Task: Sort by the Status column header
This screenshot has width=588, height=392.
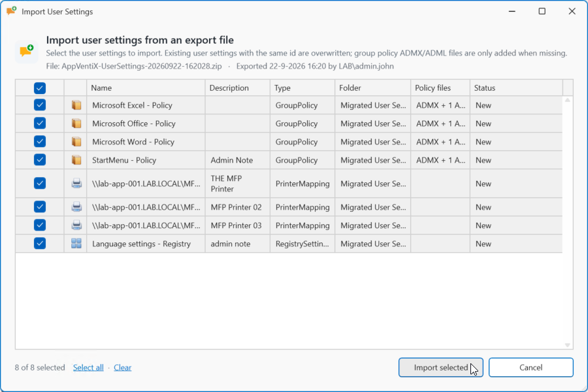Action: click(516, 88)
